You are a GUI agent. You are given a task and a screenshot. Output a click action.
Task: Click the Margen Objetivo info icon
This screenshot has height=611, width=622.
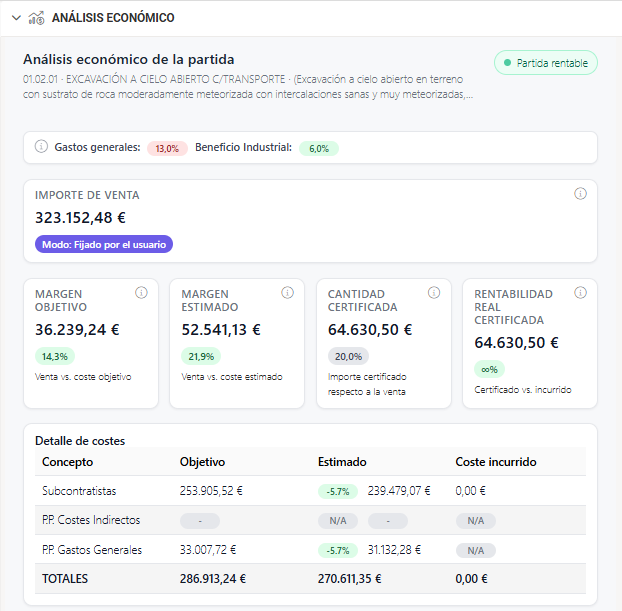pyautogui.click(x=141, y=293)
